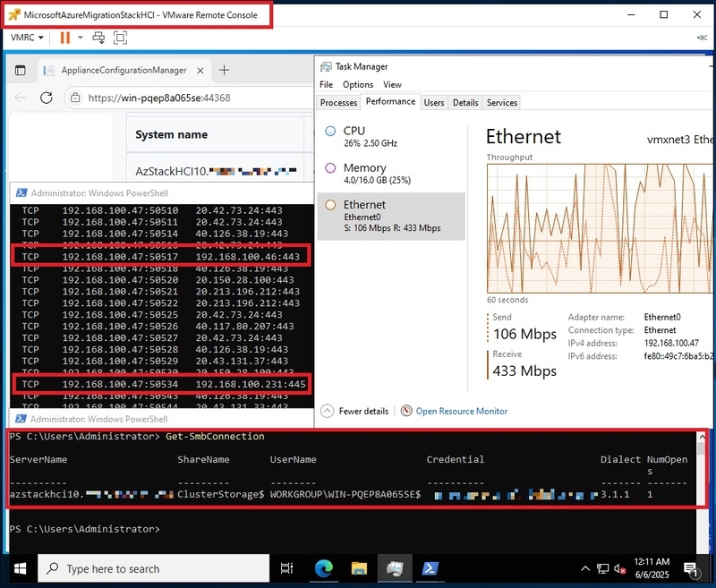Viewport: 716px width, 588px height.
Task: Select the ApplianceConfigurationManager browser tab
Action: click(124, 71)
